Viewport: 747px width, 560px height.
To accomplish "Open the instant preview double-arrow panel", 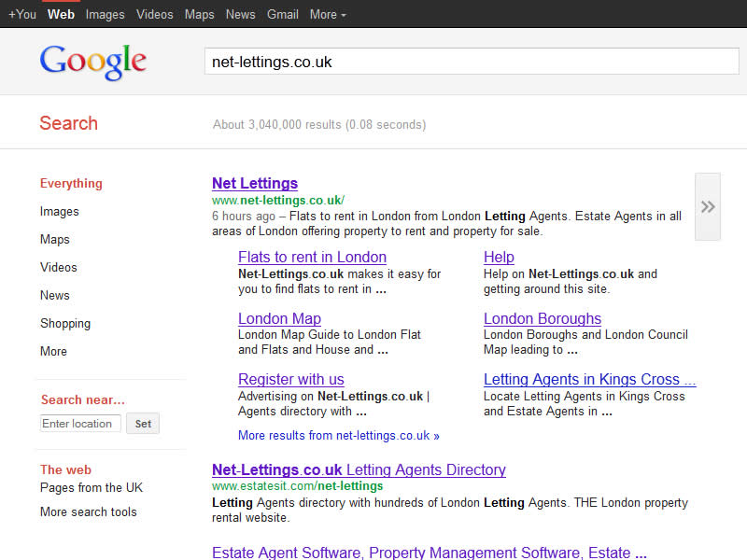I will coord(708,206).
